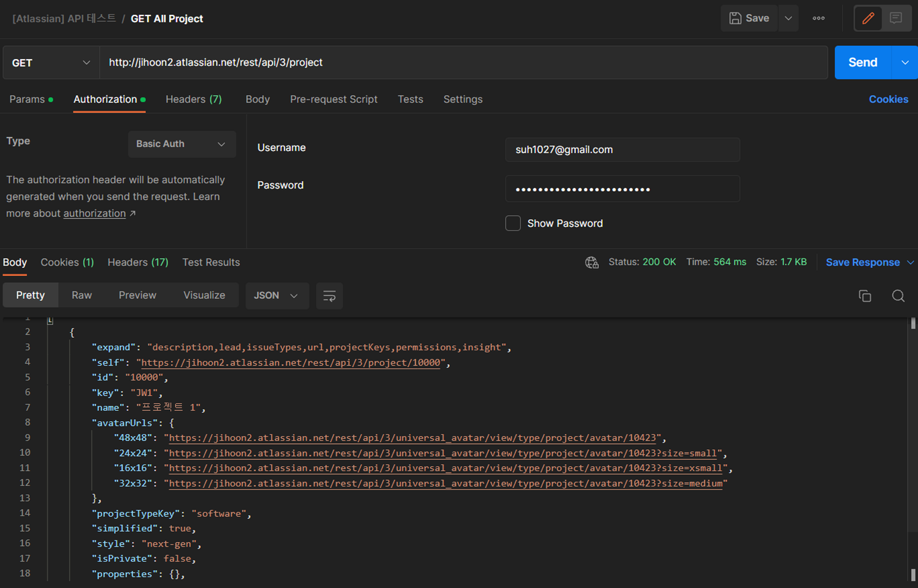Click the search response icon
The image size is (918, 588).
(x=898, y=296)
